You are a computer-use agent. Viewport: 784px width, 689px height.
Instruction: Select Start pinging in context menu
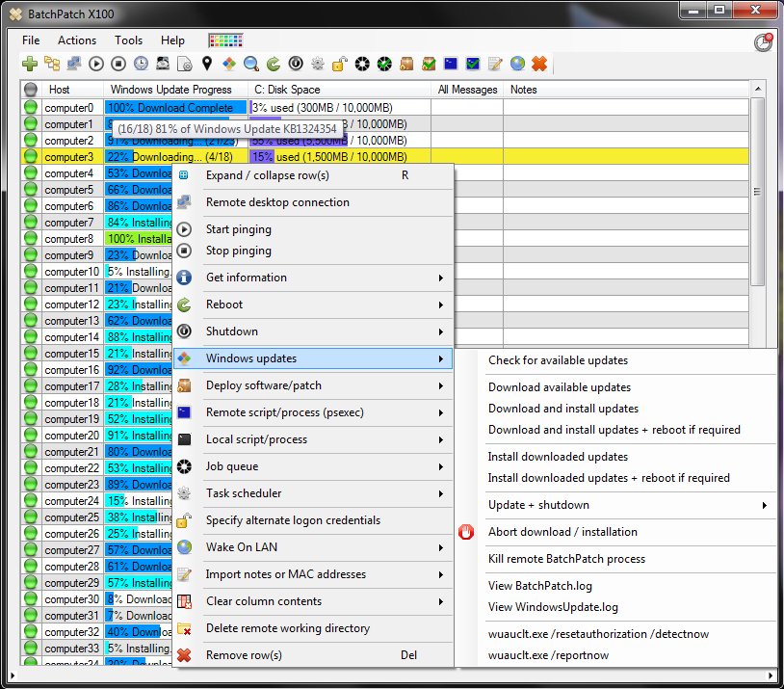point(313,229)
